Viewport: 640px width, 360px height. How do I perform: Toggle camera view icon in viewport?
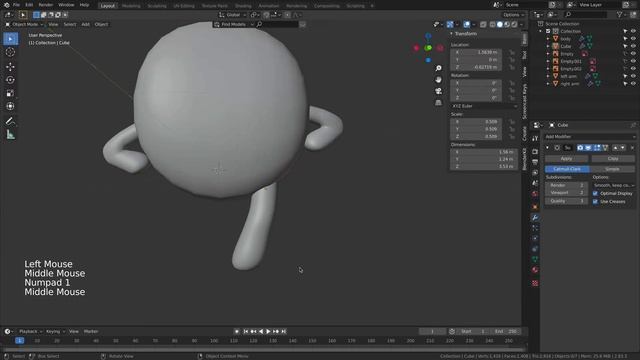[x=438, y=91]
